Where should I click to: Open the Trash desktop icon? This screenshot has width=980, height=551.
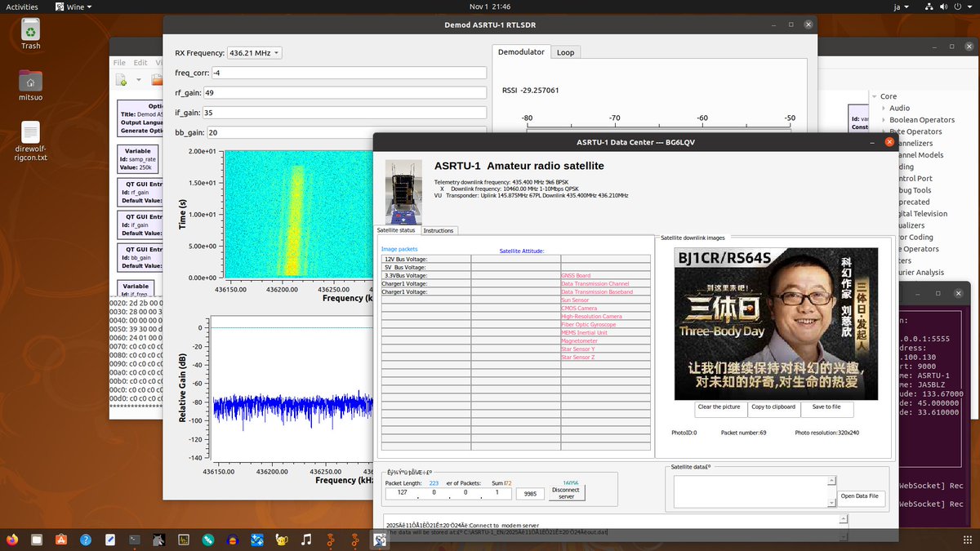(30, 31)
